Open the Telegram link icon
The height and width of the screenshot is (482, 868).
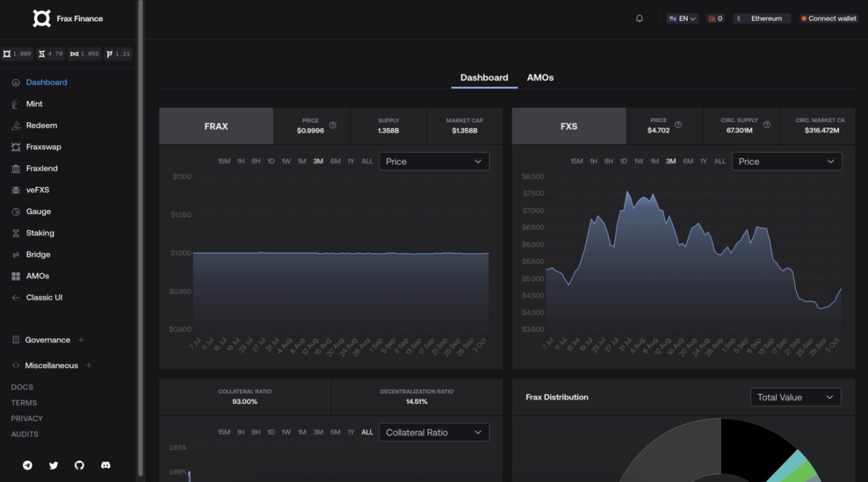[28, 465]
